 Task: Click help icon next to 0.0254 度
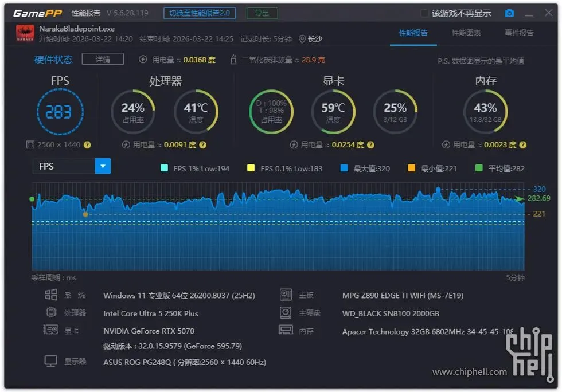click(x=370, y=145)
